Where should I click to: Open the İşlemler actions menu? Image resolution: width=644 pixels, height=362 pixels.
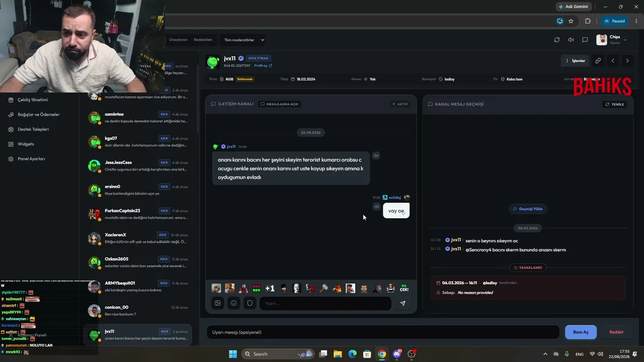pyautogui.click(x=576, y=61)
